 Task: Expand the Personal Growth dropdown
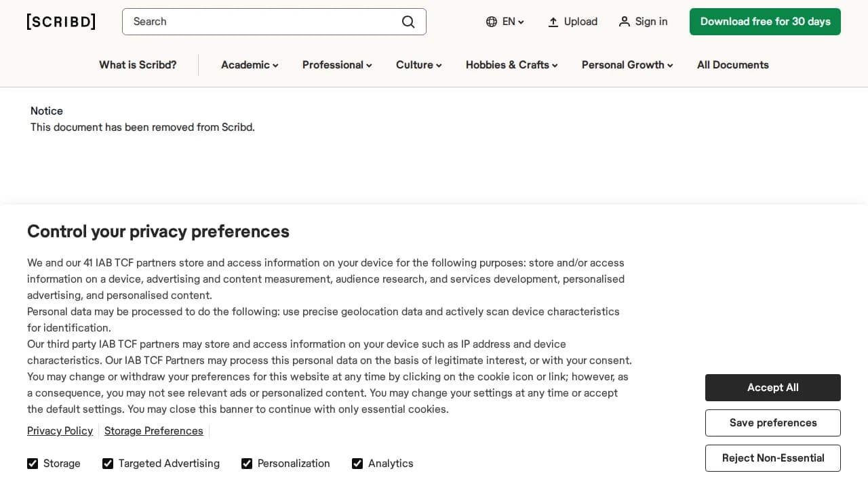pyautogui.click(x=627, y=64)
